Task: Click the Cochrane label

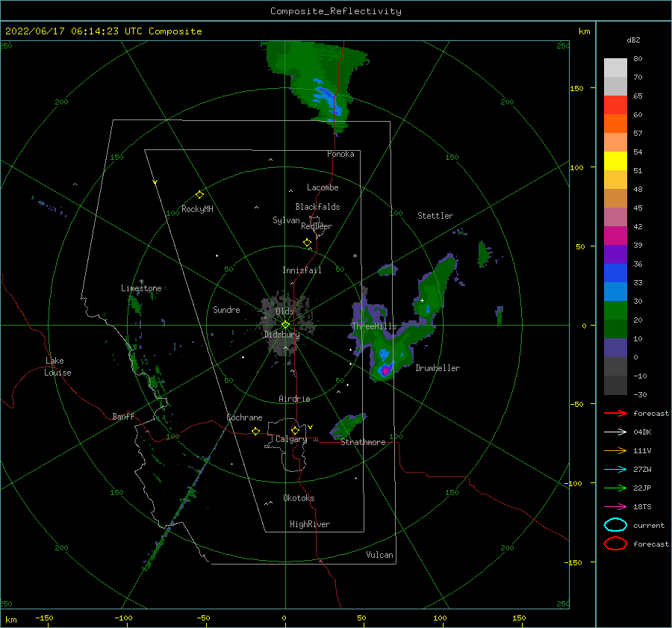Action: click(244, 417)
